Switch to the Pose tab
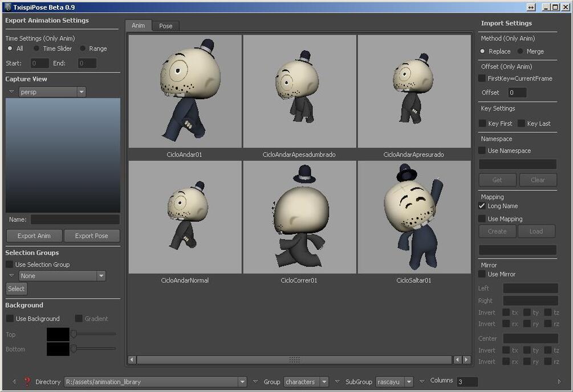573x392 pixels. tap(165, 26)
